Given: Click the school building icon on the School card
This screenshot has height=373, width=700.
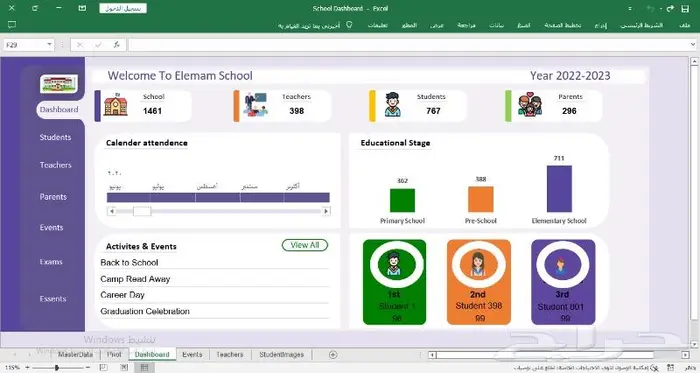Looking at the screenshot, I should [x=116, y=105].
